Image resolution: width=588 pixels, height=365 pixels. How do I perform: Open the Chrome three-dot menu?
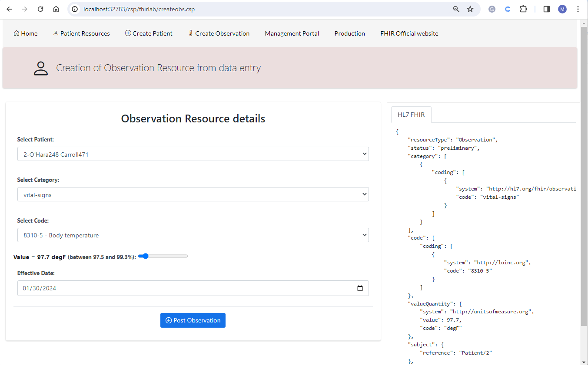point(578,9)
